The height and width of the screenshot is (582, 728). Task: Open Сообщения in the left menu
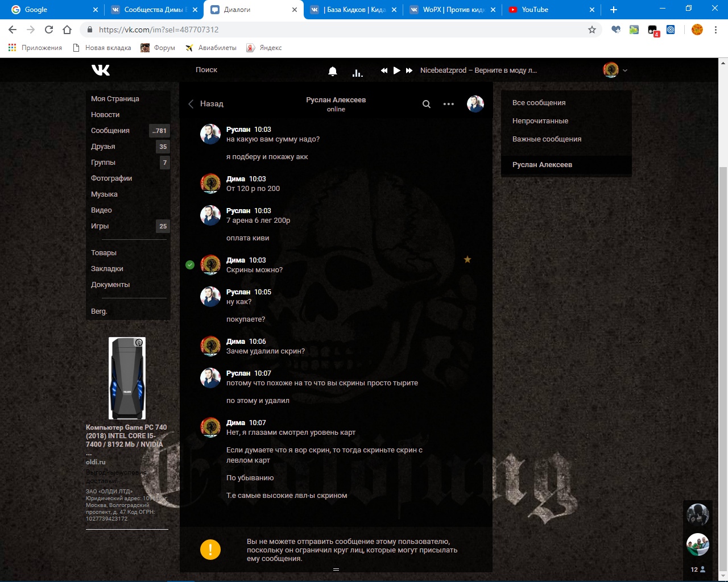110,131
